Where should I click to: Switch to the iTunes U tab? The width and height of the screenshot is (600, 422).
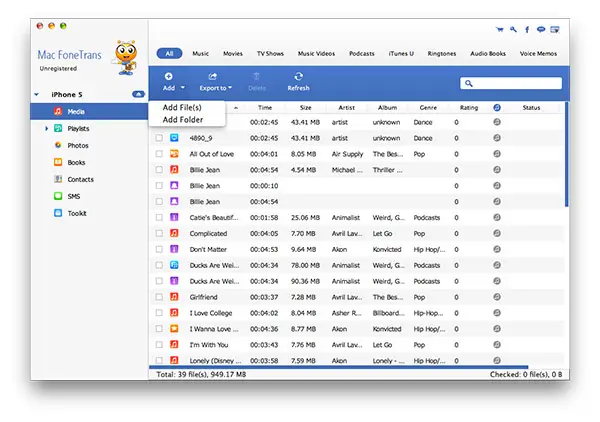pos(401,54)
